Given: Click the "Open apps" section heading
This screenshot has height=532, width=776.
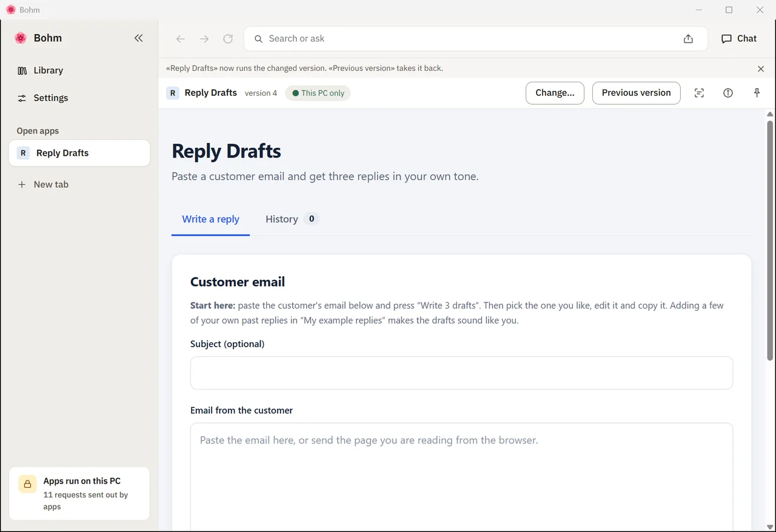Looking at the screenshot, I should pos(38,131).
